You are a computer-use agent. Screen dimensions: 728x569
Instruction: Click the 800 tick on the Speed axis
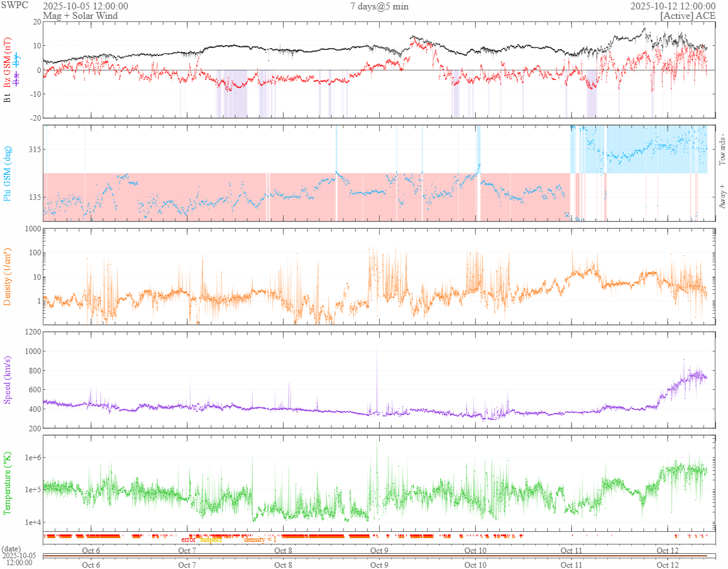[x=35, y=371]
